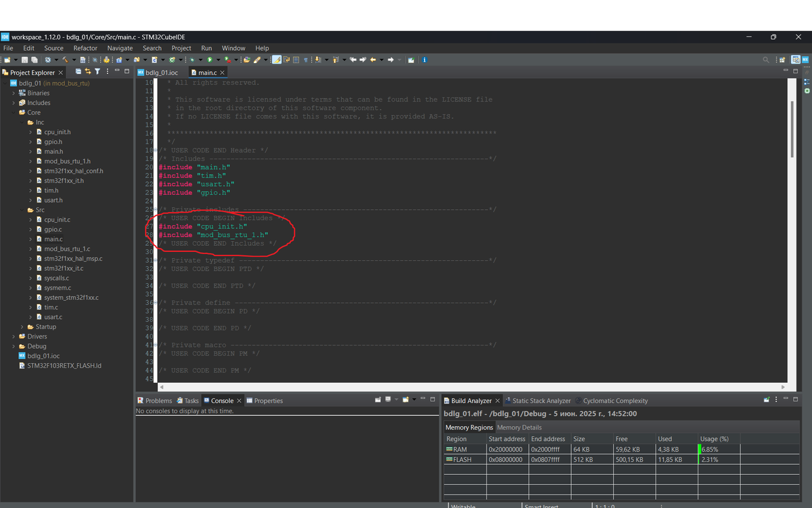Switch to Device Configuration Tool (MX) perspective
Screen dimensions: 812x508
[x=805, y=60]
